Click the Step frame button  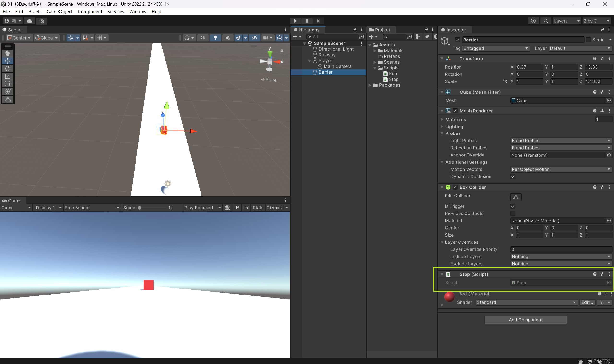(318, 21)
